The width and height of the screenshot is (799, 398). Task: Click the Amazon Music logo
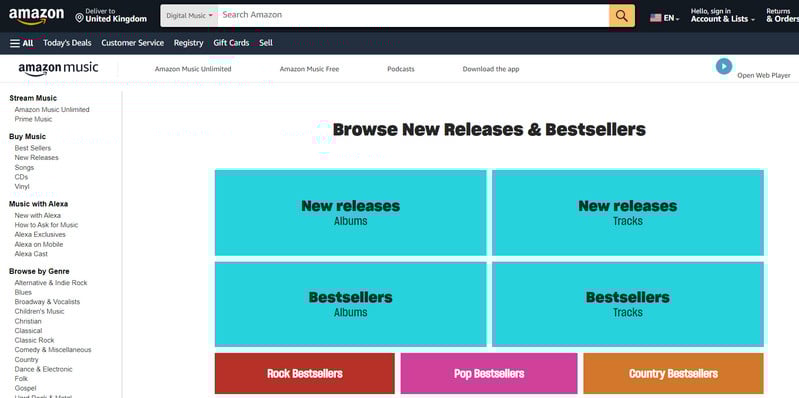58,69
